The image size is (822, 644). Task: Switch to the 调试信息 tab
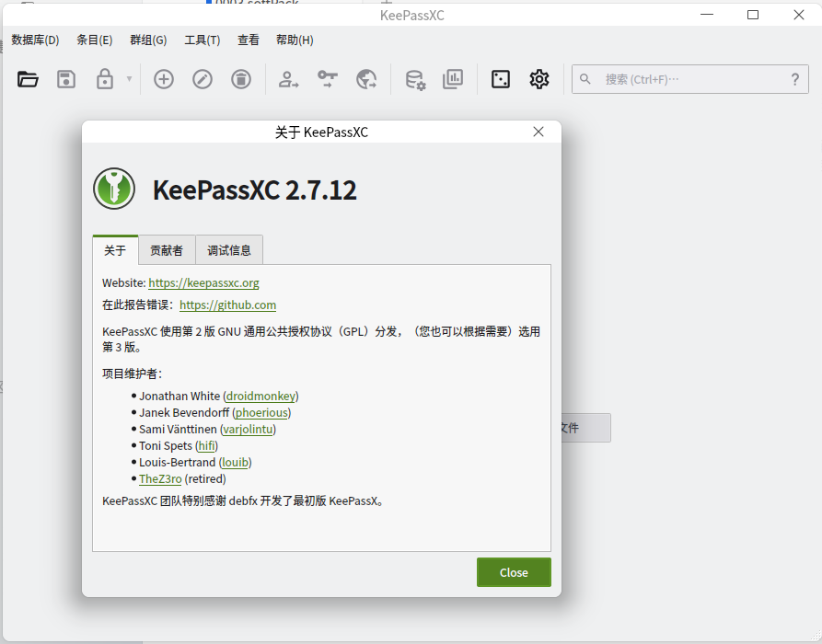click(229, 250)
